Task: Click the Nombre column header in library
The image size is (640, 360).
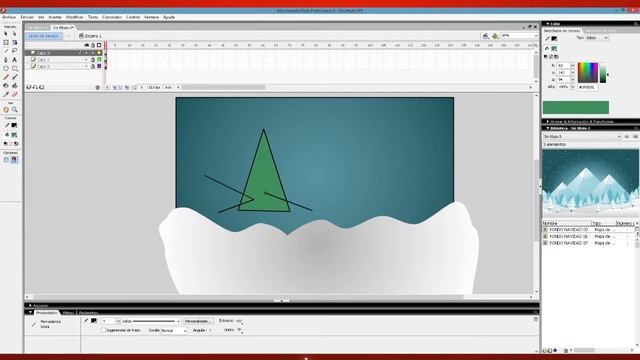Action: 567,223
